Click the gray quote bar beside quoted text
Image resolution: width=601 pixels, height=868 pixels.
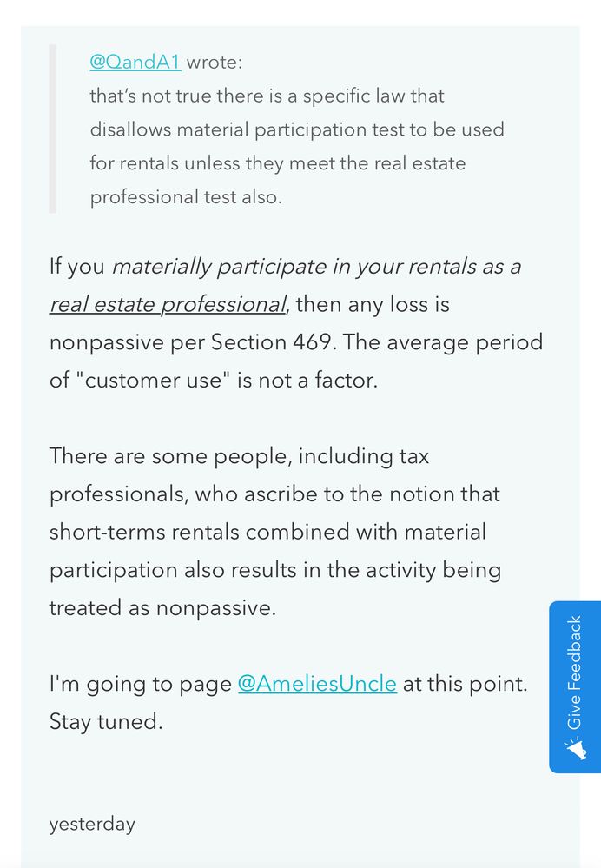[x=53, y=129]
